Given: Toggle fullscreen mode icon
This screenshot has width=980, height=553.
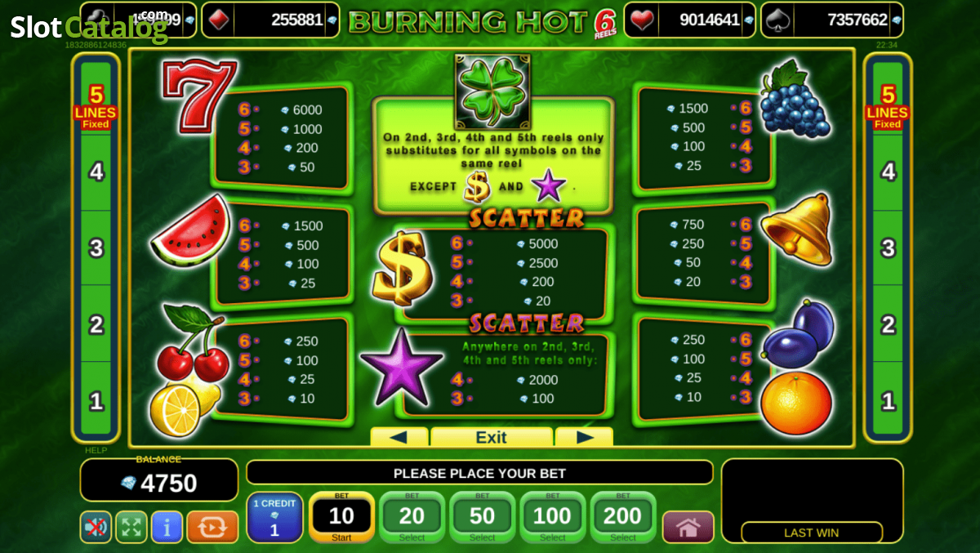Looking at the screenshot, I should (131, 527).
